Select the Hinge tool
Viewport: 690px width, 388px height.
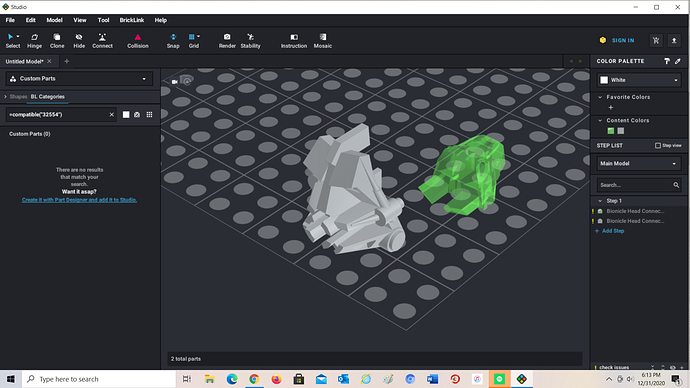pyautogui.click(x=34, y=41)
